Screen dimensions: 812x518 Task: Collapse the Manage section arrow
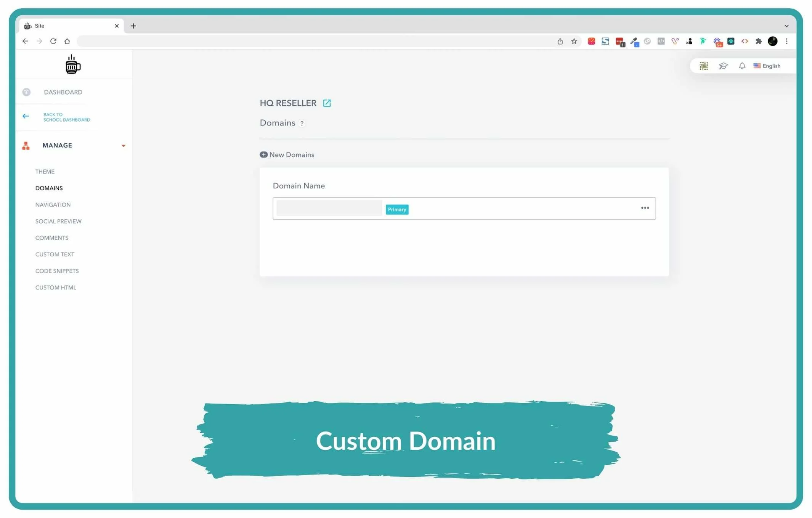[x=123, y=146]
